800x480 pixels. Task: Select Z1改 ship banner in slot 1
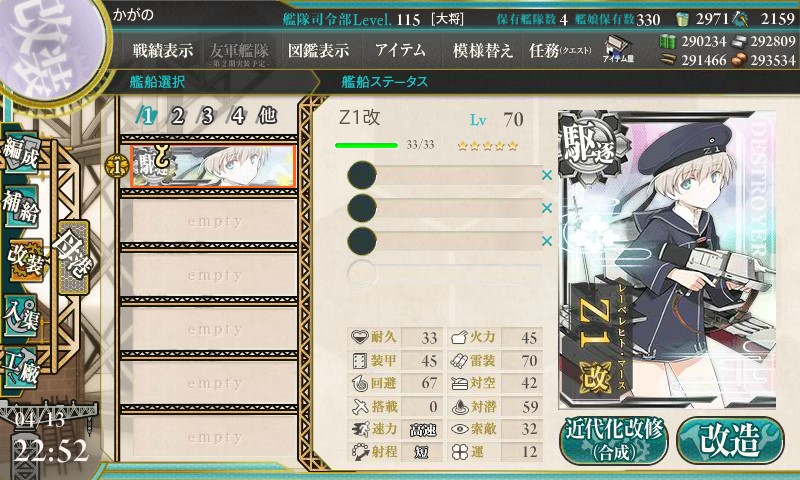coord(213,166)
